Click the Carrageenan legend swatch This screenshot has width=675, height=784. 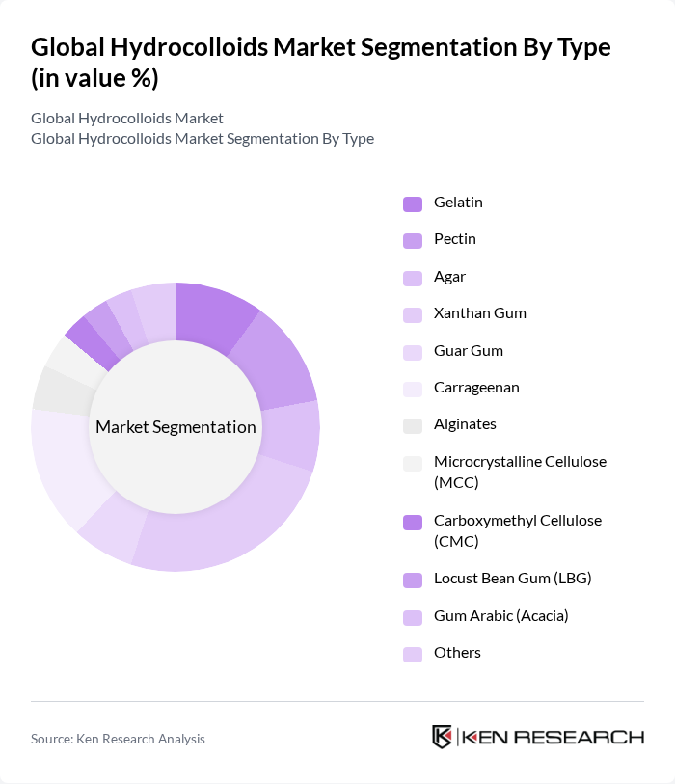pos(413,389)
